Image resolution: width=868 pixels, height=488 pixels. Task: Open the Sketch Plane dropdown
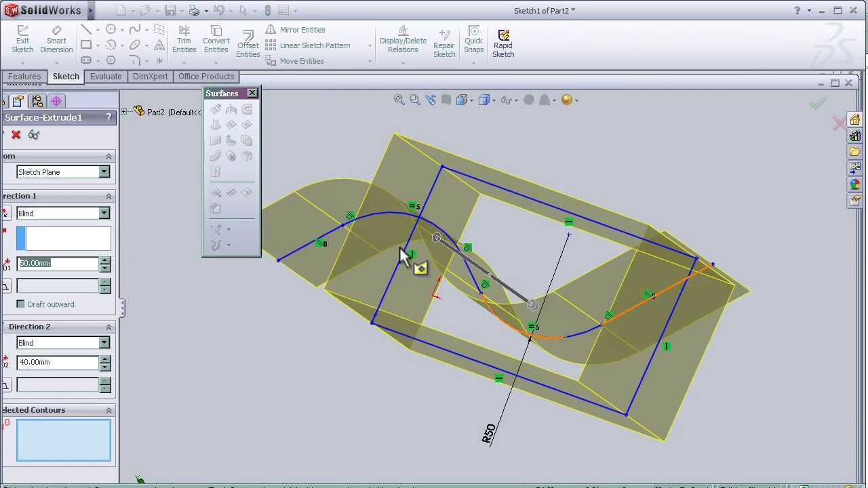pos(104,172)
